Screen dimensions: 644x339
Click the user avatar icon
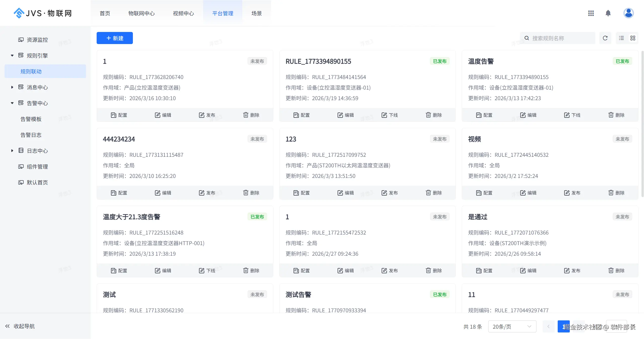(628, 13)
